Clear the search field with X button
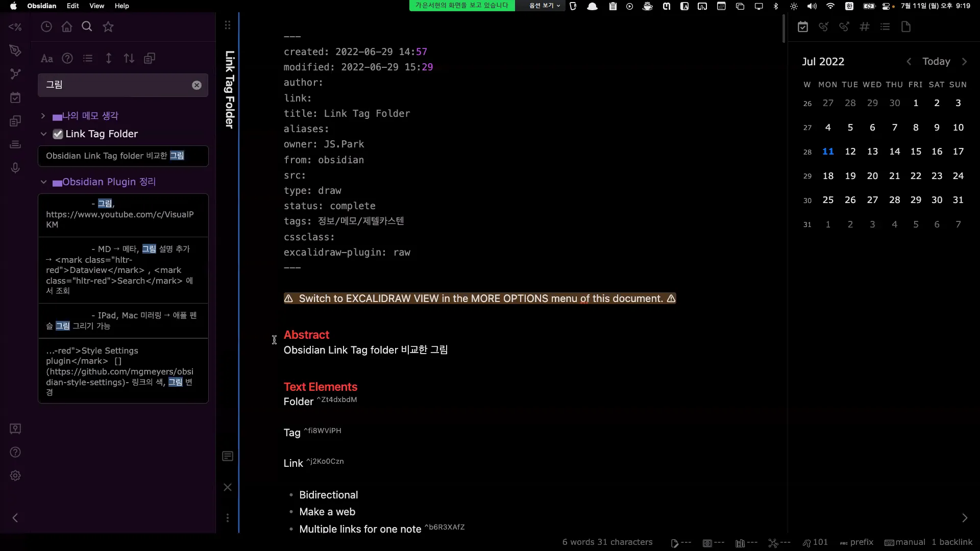Image resolution: width=980 pixels, height=551 pixels. pos(197,85)
